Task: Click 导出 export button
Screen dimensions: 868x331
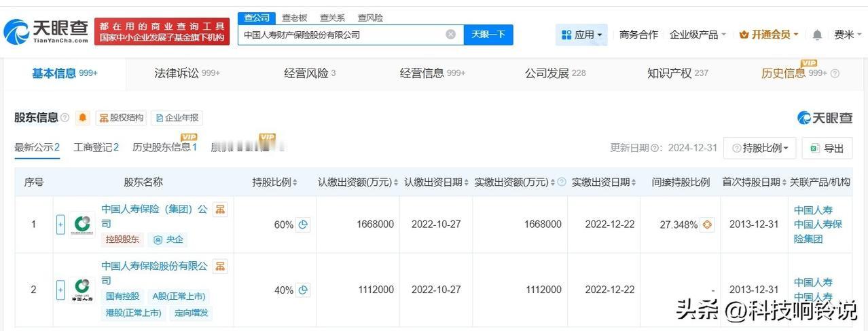Action: point(827,148)
